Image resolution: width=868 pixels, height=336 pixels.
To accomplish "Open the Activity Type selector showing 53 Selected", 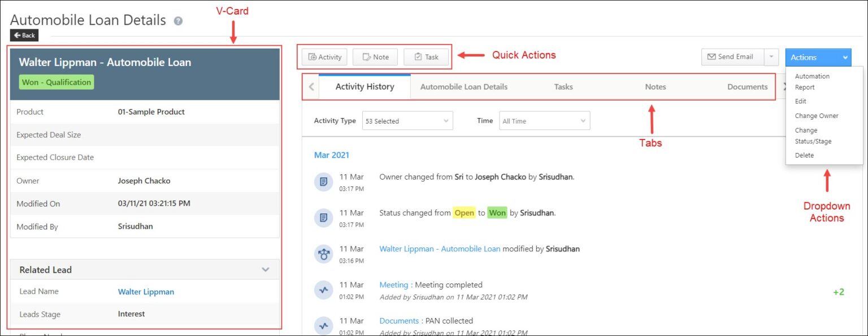I will [x=407, y=120].
